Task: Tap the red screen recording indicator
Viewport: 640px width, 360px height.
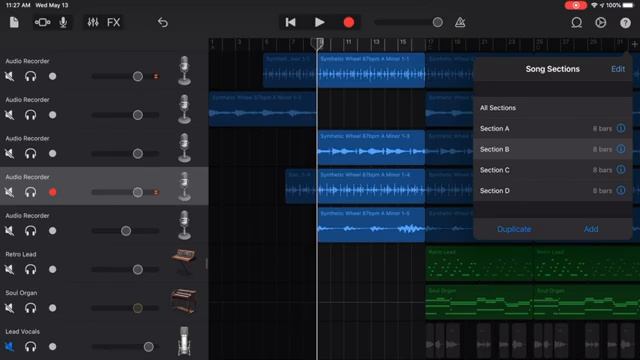Action: pyautogui.click(x=576, y=5)
